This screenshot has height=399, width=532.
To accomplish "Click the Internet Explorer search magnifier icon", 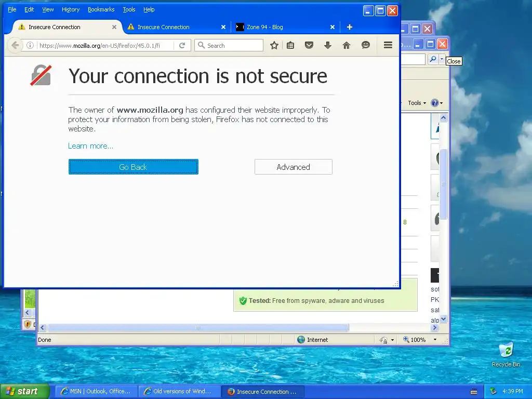I will 433,59.
